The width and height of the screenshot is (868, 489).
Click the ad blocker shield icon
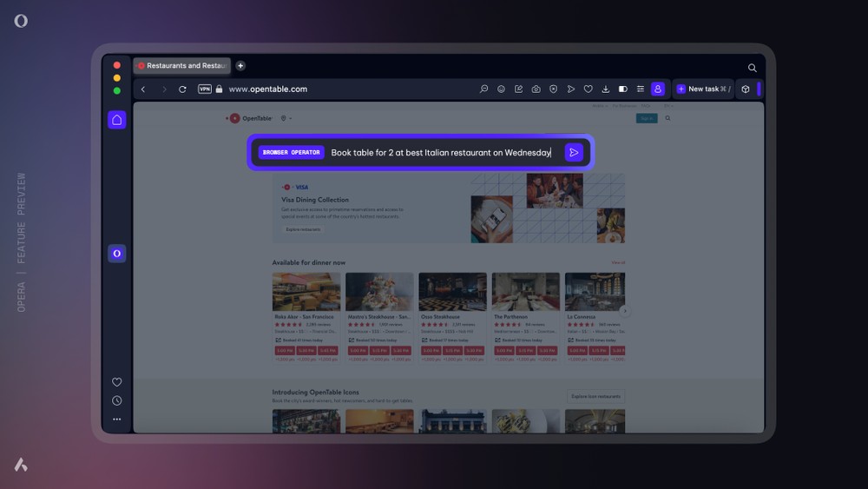[553, 89]
